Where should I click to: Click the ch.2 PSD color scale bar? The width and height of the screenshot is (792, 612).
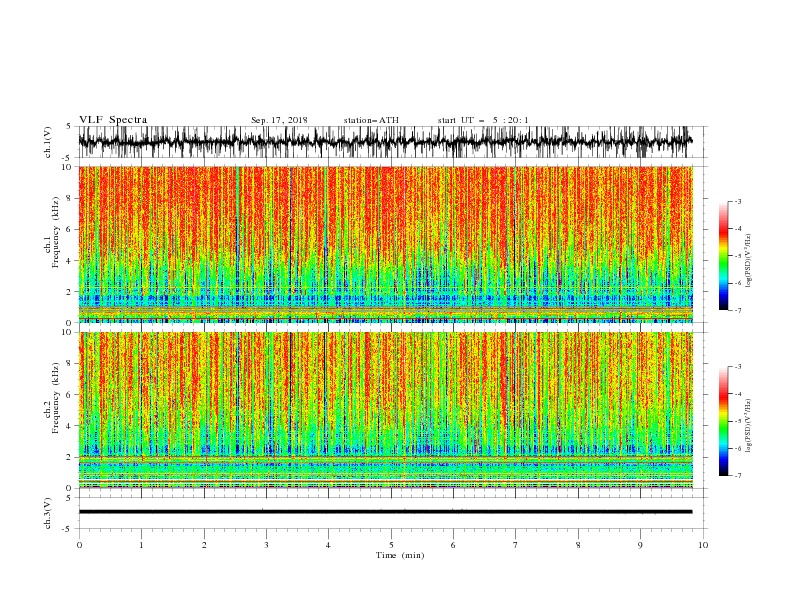click(x=723, y=421)
